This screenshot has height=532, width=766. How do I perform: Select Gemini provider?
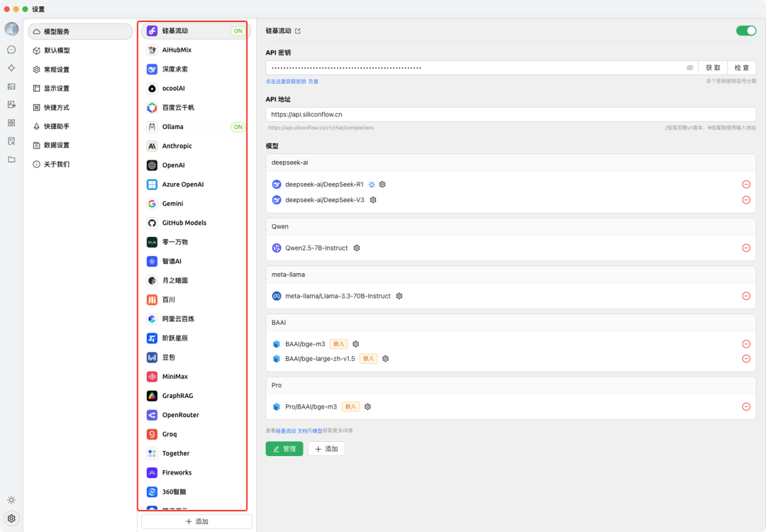[196, 204]
